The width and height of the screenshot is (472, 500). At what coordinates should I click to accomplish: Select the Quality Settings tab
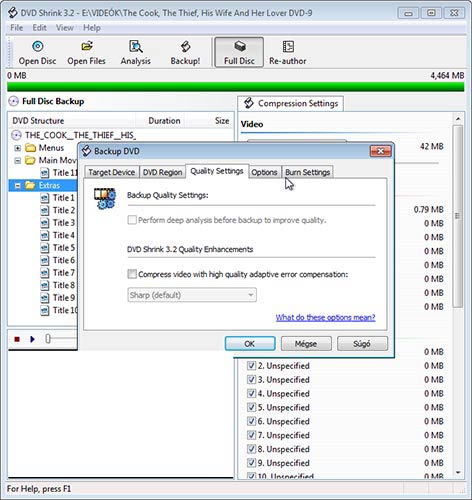click(217, 171)
